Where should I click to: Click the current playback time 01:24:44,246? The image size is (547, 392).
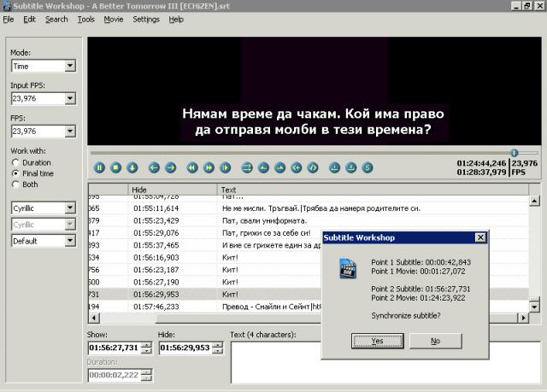(481, 163)
